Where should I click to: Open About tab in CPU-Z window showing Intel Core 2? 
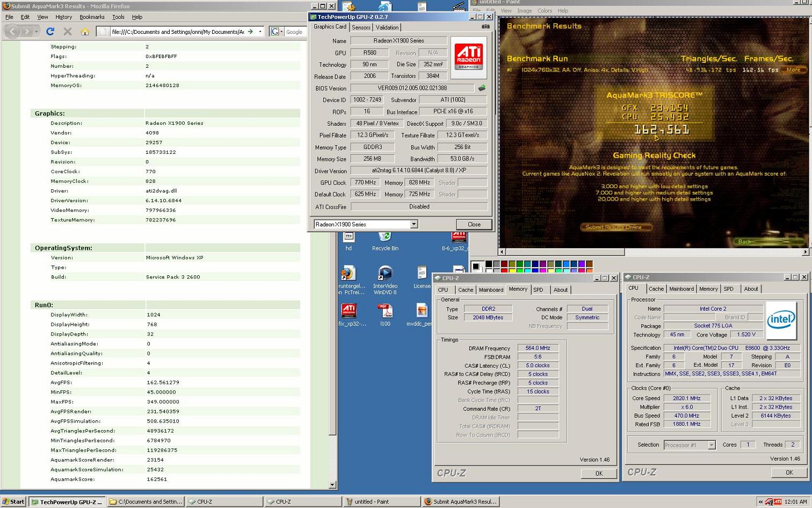pyautogui.click(x=751, y=289)
